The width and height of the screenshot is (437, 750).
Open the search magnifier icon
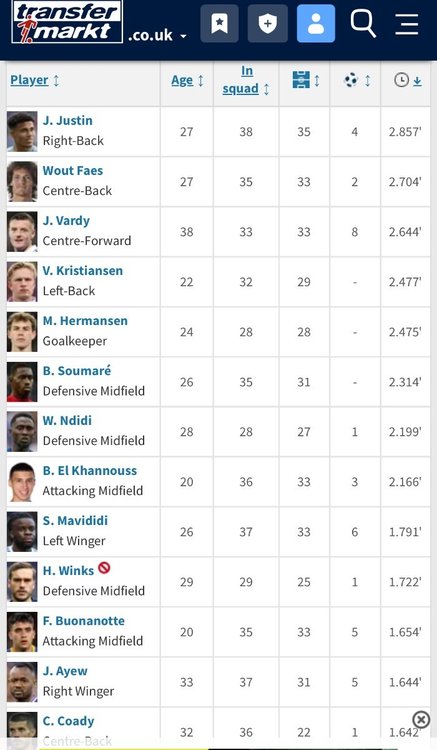tap(363, 23)
